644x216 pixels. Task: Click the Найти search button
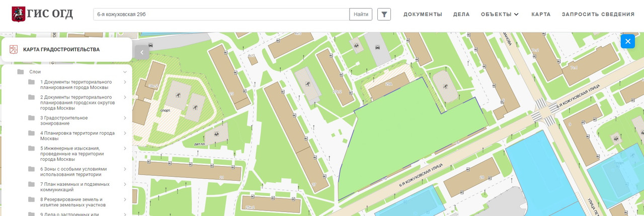point(361,14)
